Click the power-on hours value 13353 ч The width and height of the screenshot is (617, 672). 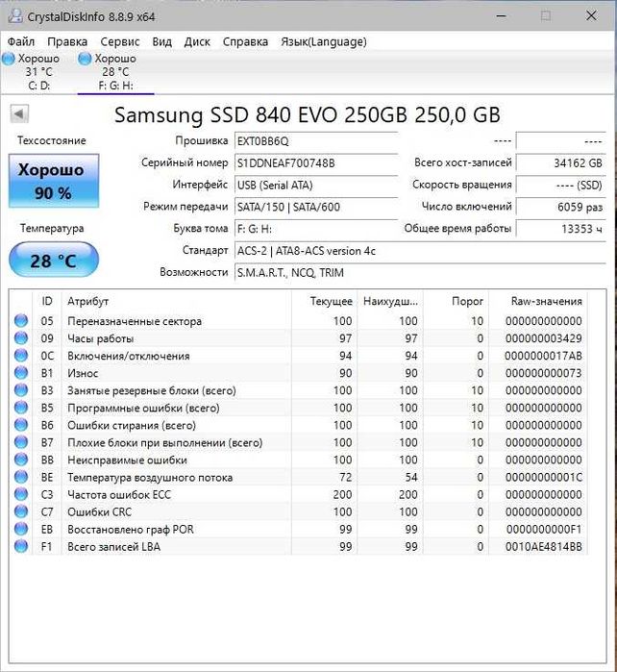pos(561,229)
